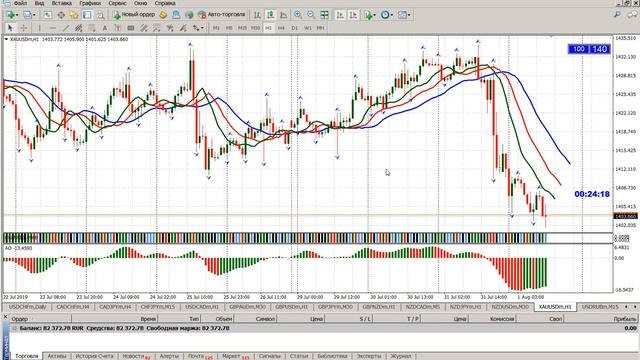The height and width of the screenshot is (360, 640).
Task: Open the Графики menu
Action: [x=90, y=3]
